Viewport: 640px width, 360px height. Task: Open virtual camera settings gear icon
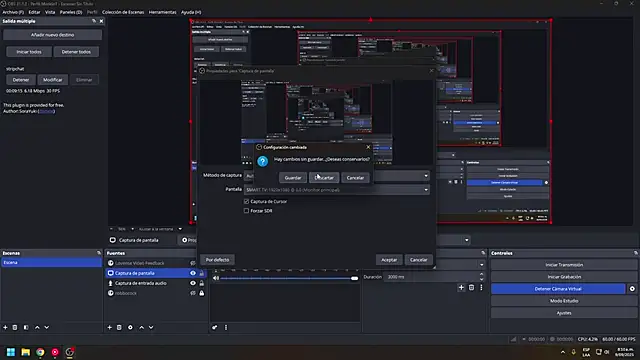click(x=632, y=289)
